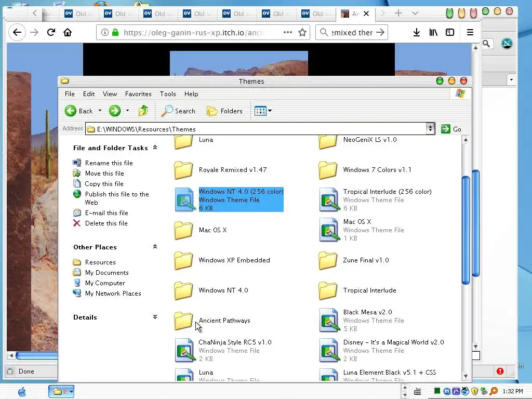Collapse the Other Places section
Viewport: 532px width, 399px height.
[x=155, y=247]
